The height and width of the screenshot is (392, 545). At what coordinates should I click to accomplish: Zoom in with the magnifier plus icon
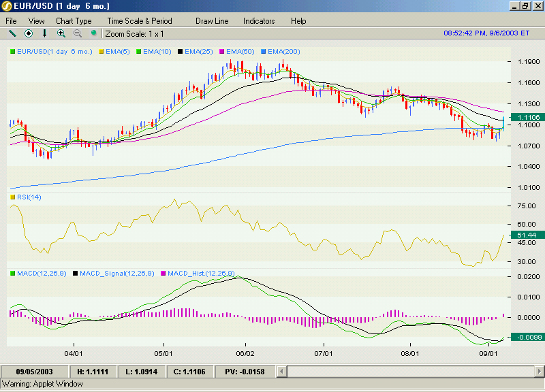[x=61, y=33]
